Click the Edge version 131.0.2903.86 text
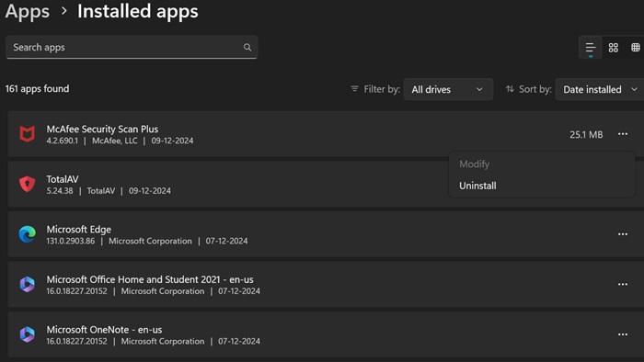Image resolution: width=644 pixels, height=362 pixels. pos(70,241)
